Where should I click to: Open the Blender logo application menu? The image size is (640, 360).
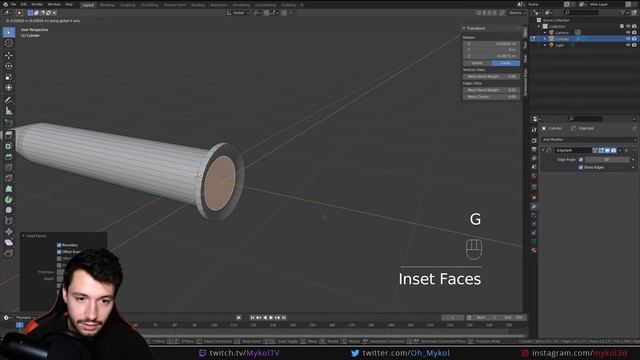coord(5,4)
